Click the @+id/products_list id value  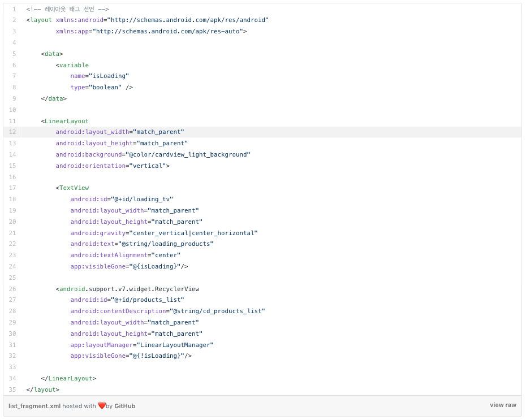(x=148, y=300)
